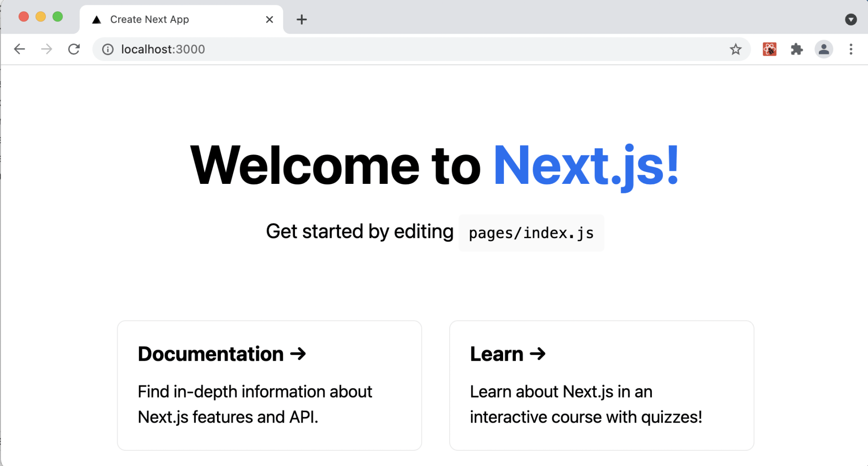Click the pages/index.js code snippet

click(531, 233)
